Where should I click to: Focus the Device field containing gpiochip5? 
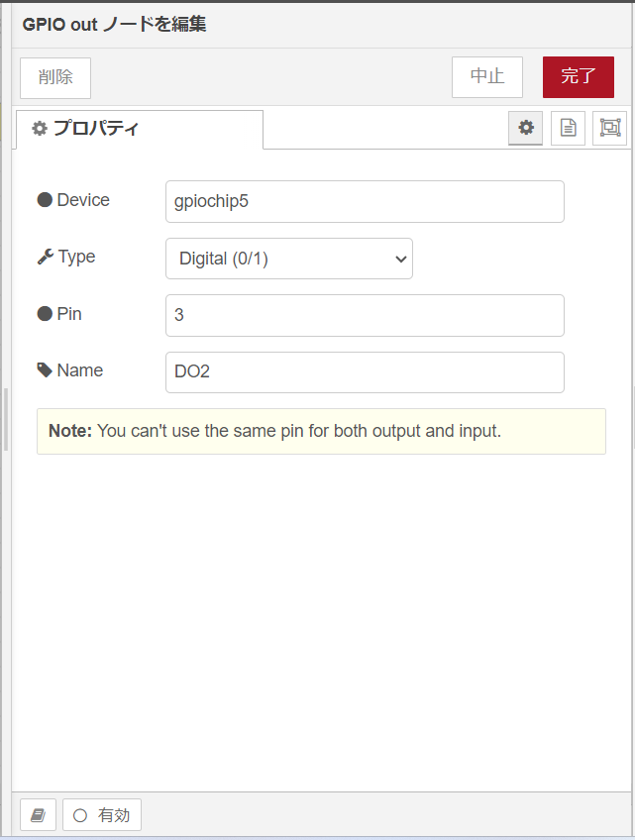pos(365,201)
